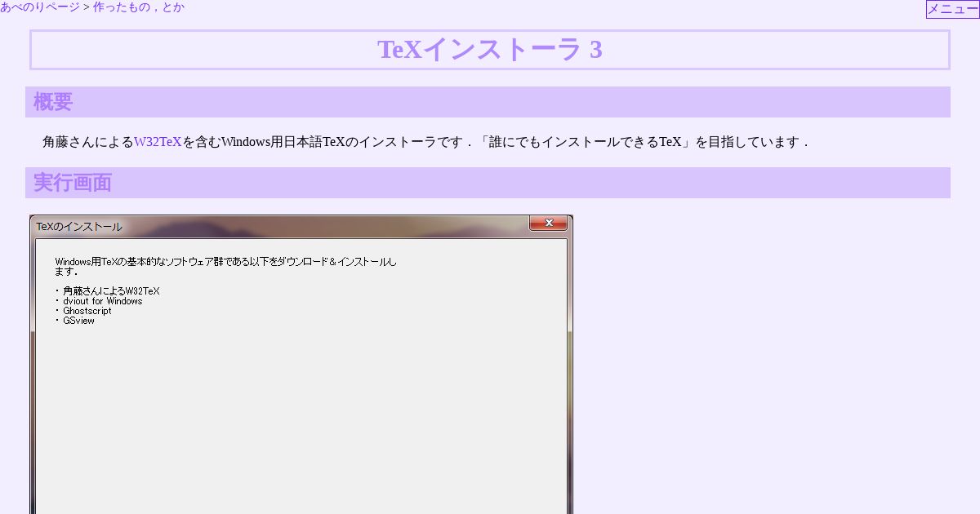Viewport: 980px width, 514px height.
Task: Click the TeXインストーラ 3 page title
Action: tap(490, 50)
